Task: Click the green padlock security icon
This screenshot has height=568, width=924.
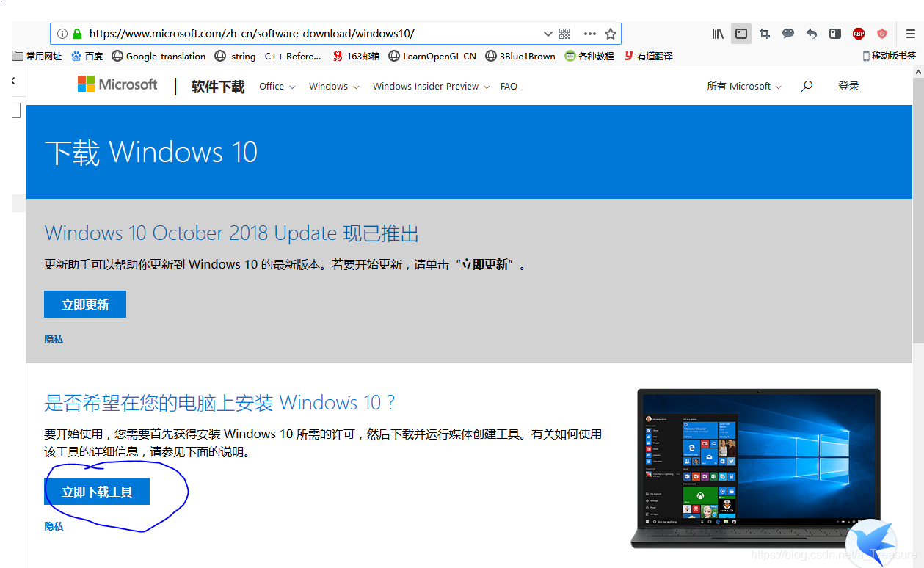Action: click(x=77, y=34)
